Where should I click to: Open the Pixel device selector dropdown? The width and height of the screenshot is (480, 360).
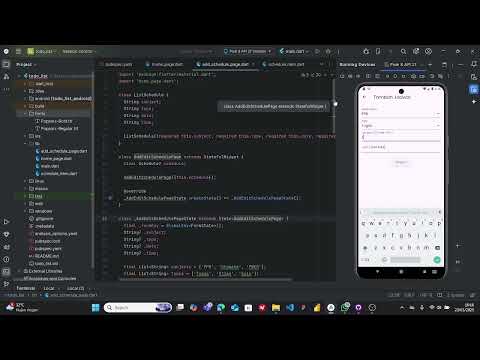(x=247, y=51)
